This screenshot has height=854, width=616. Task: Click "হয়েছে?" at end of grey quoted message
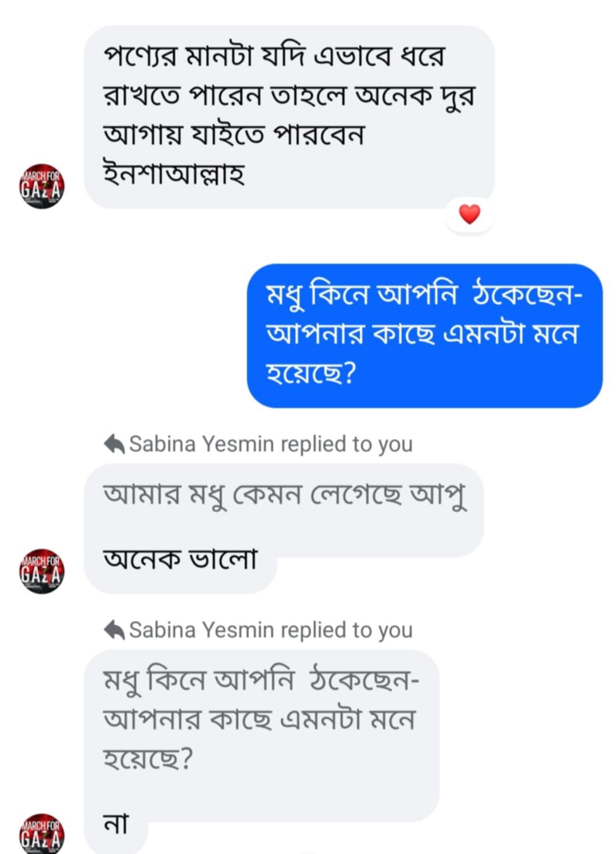148,759
